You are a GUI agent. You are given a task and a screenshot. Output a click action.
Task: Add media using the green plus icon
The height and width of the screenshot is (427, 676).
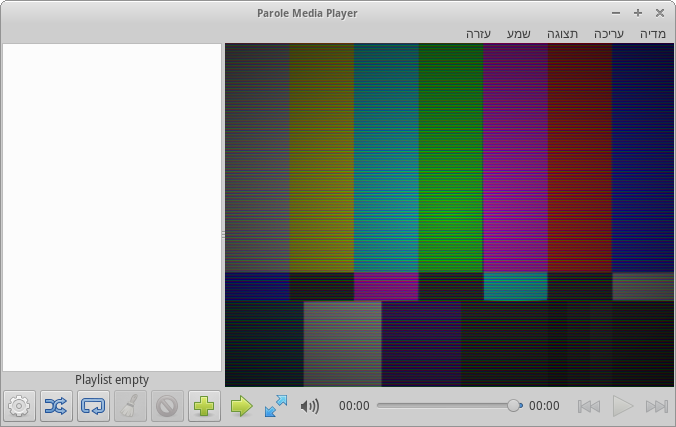(x=204, y=406)
